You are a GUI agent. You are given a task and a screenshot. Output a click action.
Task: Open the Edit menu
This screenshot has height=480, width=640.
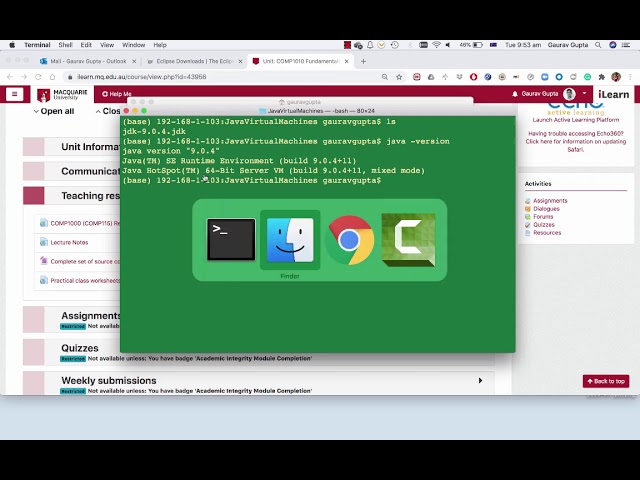point(86,45)
